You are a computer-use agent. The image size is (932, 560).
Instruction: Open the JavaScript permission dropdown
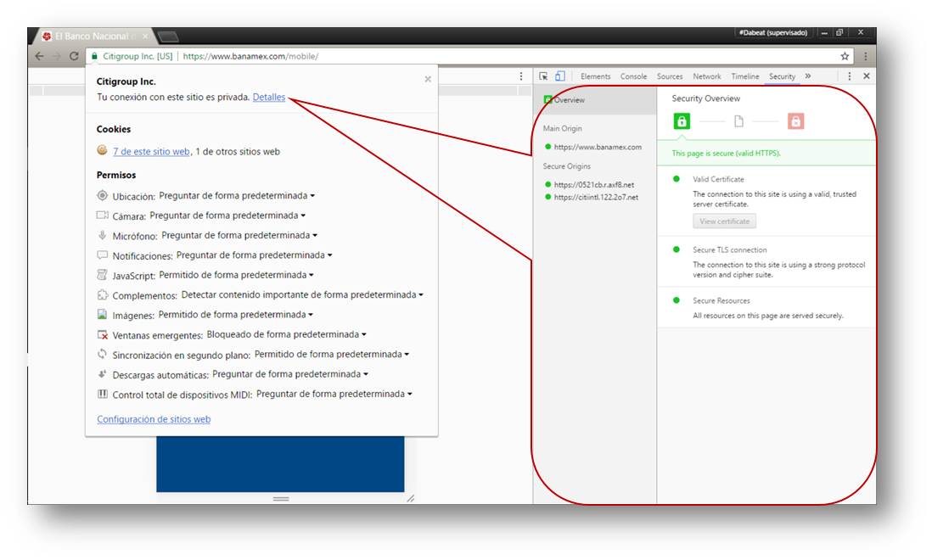pos(237,275)
